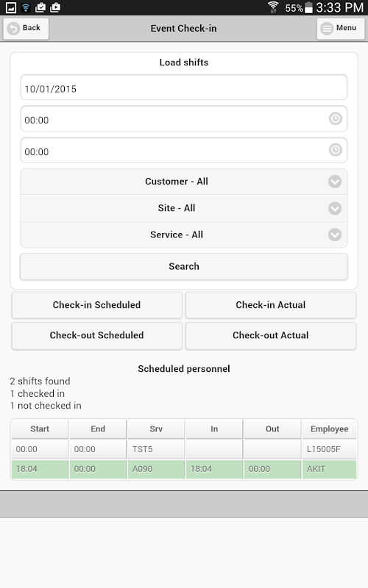Click the clock icon in second time field
The image size is (368, 588).
tap(336, 150)
